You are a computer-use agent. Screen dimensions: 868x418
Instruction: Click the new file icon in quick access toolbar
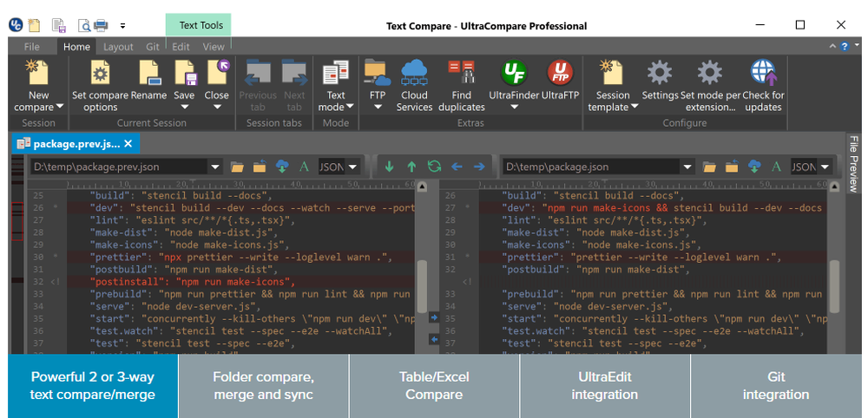tap(35, 25)
